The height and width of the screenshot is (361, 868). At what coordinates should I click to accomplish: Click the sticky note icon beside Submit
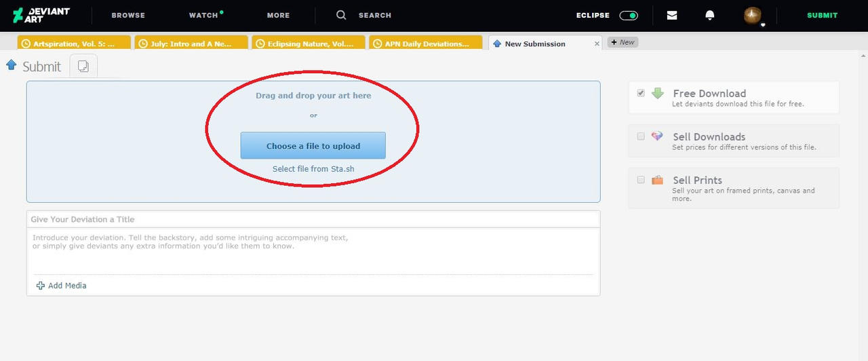pyautogui.click(x=83, y=66)
